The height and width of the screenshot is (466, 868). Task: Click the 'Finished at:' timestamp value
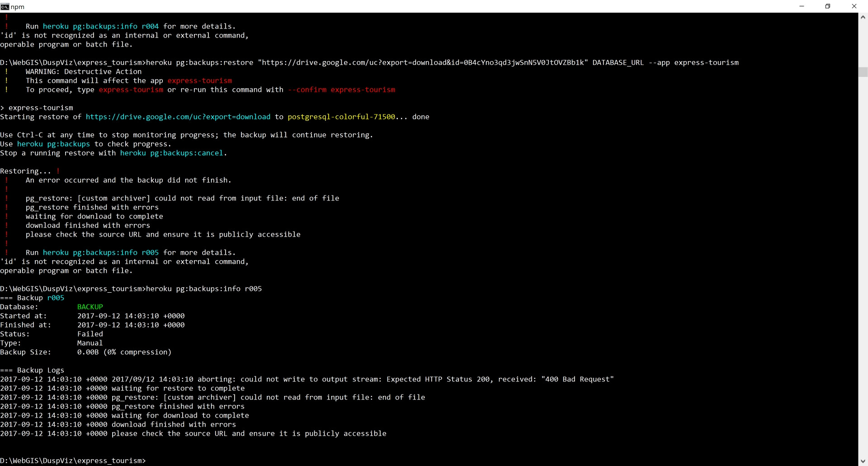[131, 325]
